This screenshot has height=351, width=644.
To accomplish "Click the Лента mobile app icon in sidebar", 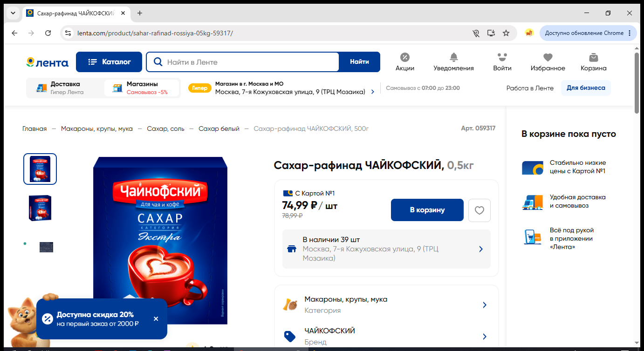I will coord(532,237).
